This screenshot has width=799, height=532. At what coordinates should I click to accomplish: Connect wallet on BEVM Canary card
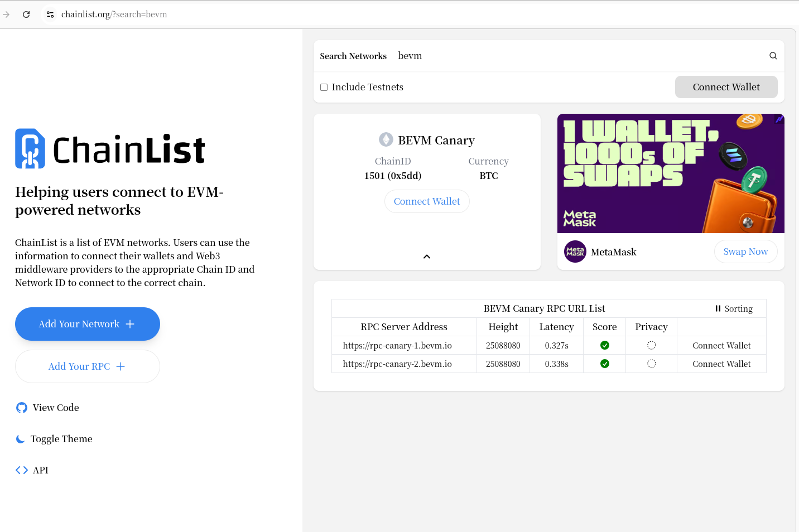point(427,201)
